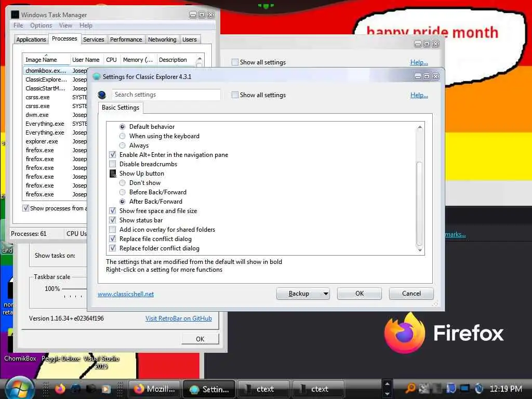Image resolution: width=532 pixels, height=399 pixels.
Task: Open Task Manager Options menu
Action: [x=41, y=25]
